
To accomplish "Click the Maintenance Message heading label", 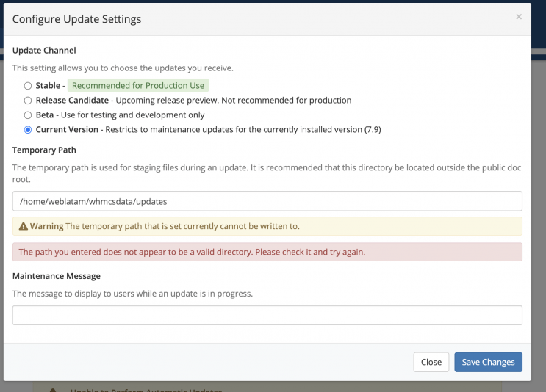I will point(57,276).
